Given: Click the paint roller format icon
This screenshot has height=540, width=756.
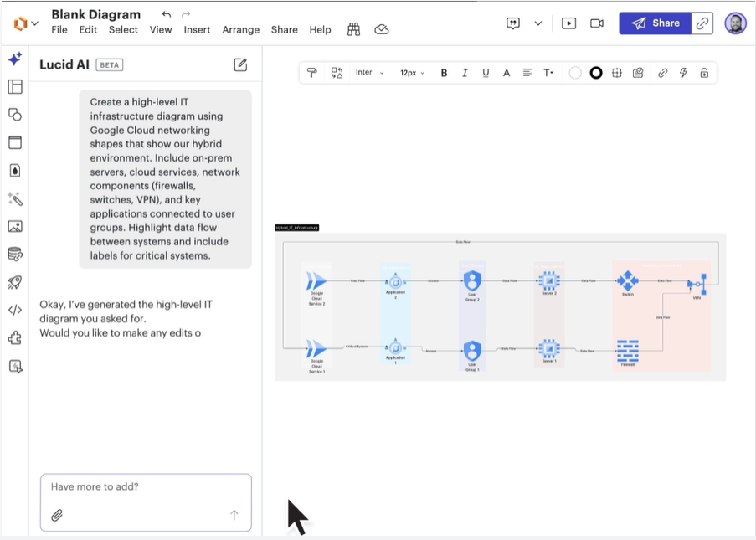Looking at the screenshot, I should point(312,73).
